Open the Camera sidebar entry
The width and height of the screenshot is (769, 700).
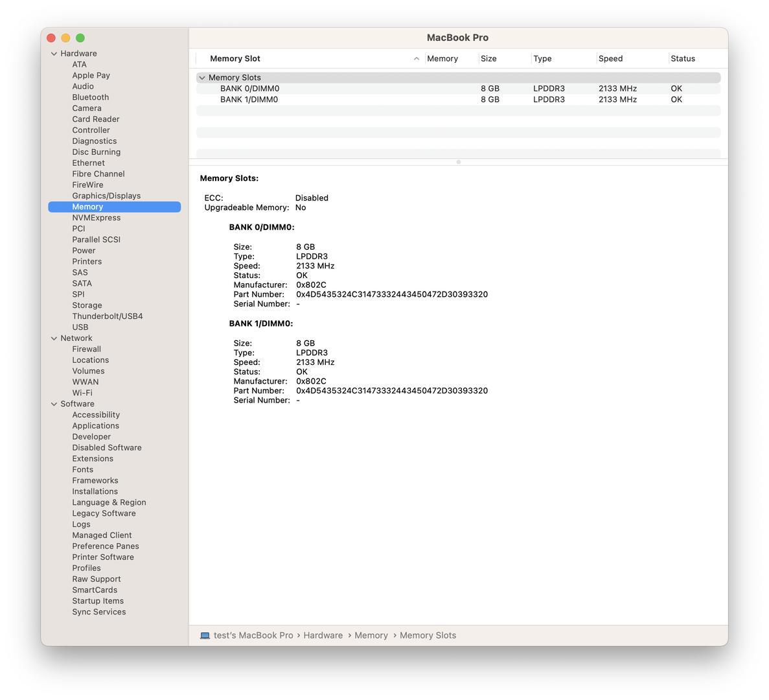tap(87, 108)
